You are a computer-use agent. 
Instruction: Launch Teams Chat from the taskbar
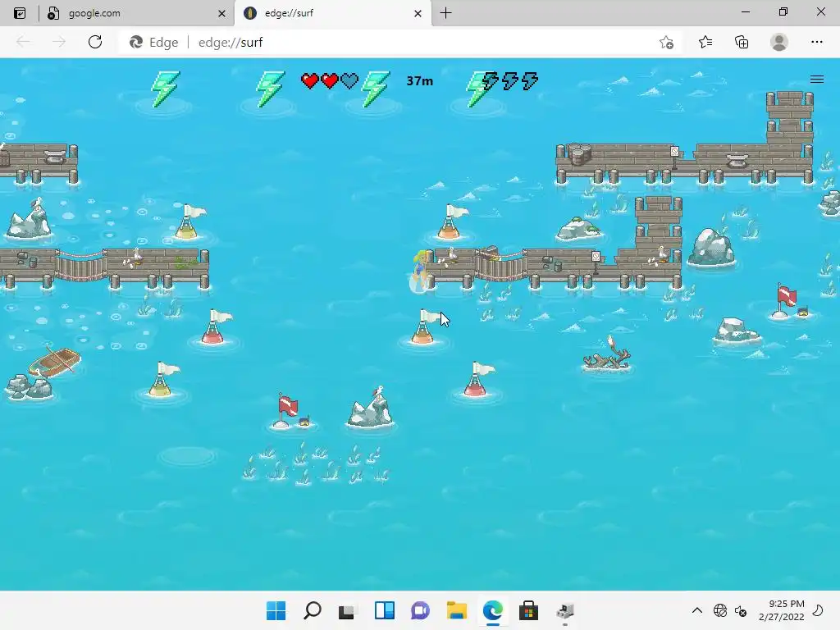420,610
